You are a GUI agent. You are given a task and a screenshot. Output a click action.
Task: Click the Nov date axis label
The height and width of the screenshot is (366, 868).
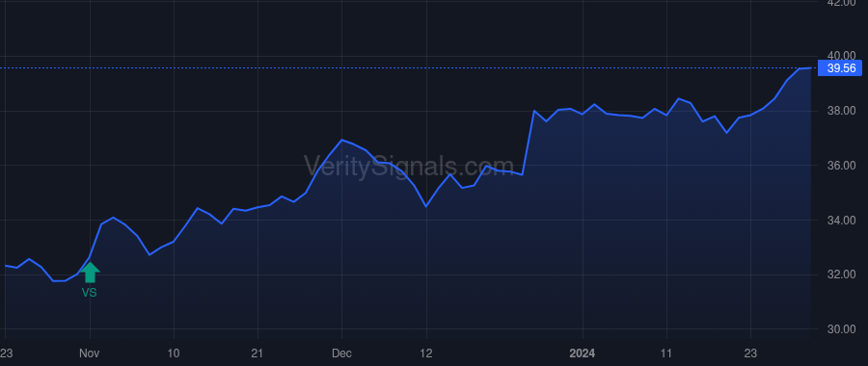point(89,353)
